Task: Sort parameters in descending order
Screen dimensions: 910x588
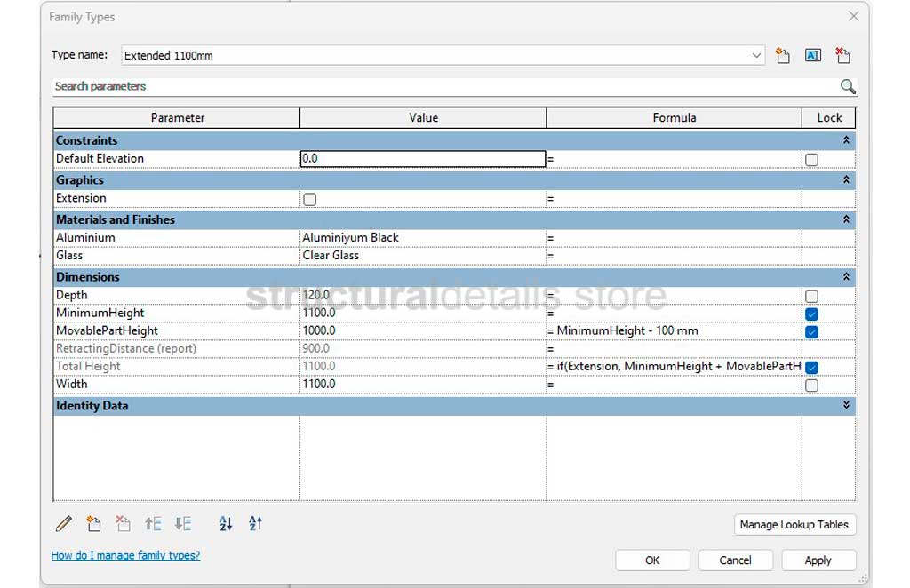Action: point(255,524)
